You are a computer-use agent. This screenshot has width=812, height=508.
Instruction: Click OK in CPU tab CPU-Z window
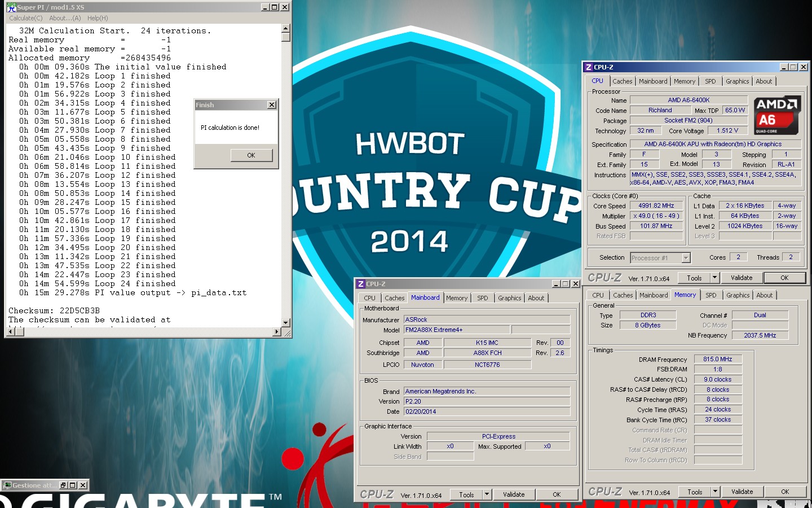tap(784, 278)
